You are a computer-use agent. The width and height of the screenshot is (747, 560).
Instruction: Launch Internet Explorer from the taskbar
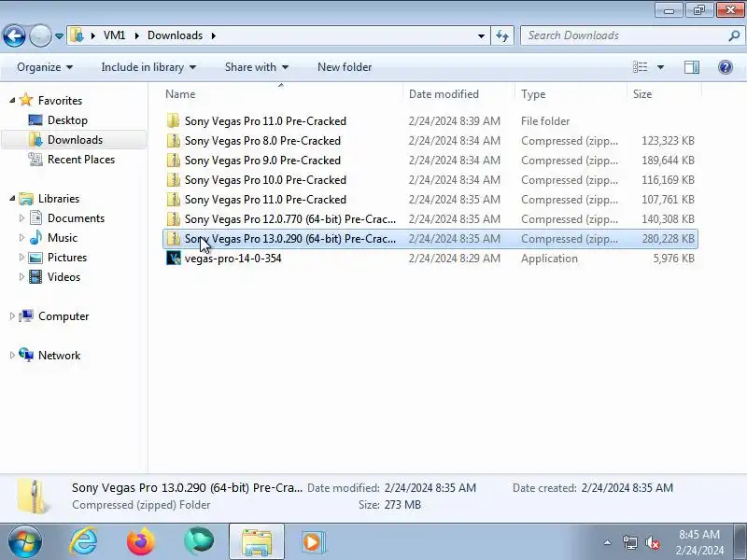(x=83, y=541)
